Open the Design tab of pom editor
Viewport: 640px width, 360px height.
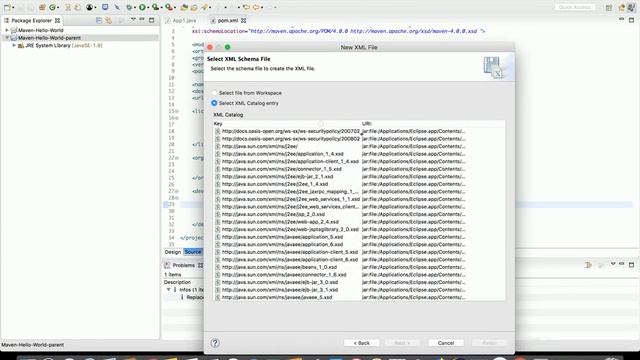click(173, 252)
